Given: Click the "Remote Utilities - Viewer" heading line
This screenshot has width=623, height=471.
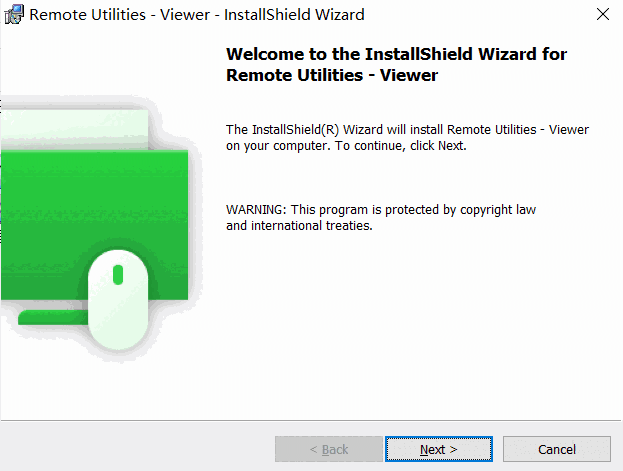Looking at the screenshot, I should (333, 75).
